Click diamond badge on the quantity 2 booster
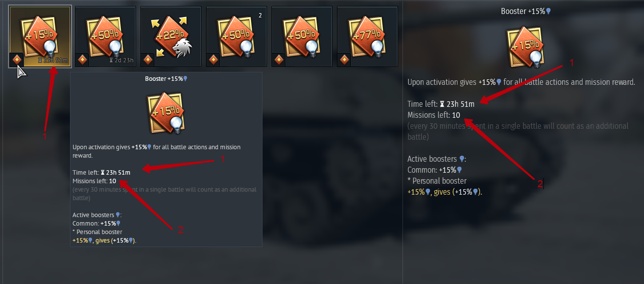644x284 pixels. (213, 60)
